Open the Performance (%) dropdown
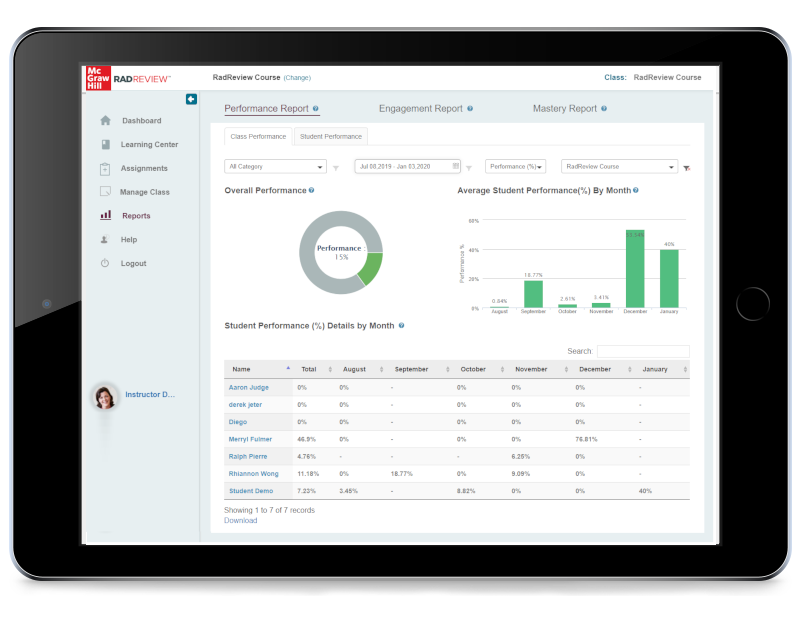 coord(515,166)
